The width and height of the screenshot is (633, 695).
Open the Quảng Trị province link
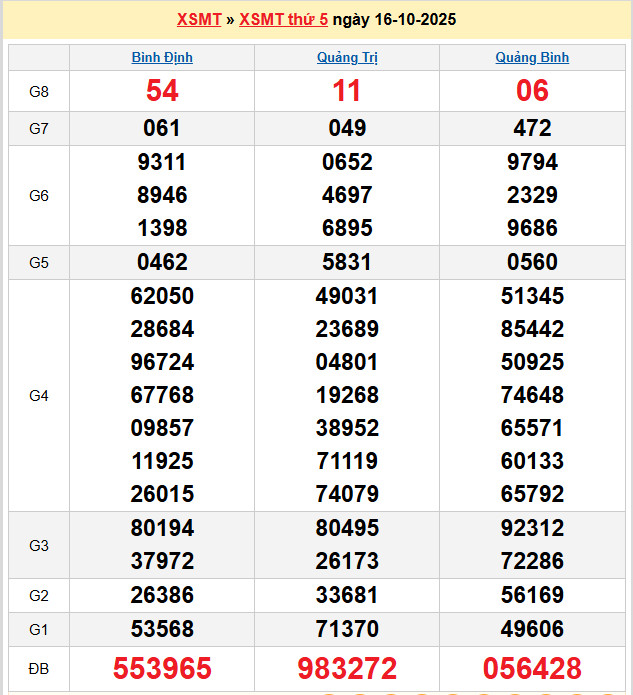click(x=347, y=57)
